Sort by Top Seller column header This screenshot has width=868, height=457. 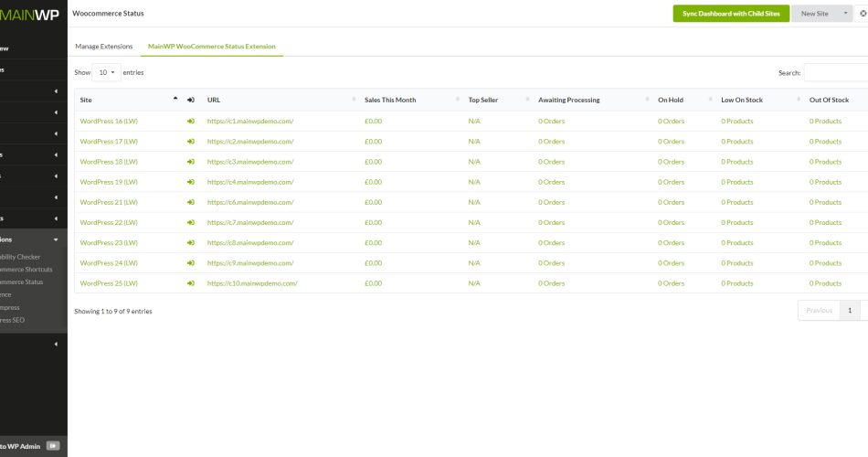pyautogui.click(x=483, y=100)
